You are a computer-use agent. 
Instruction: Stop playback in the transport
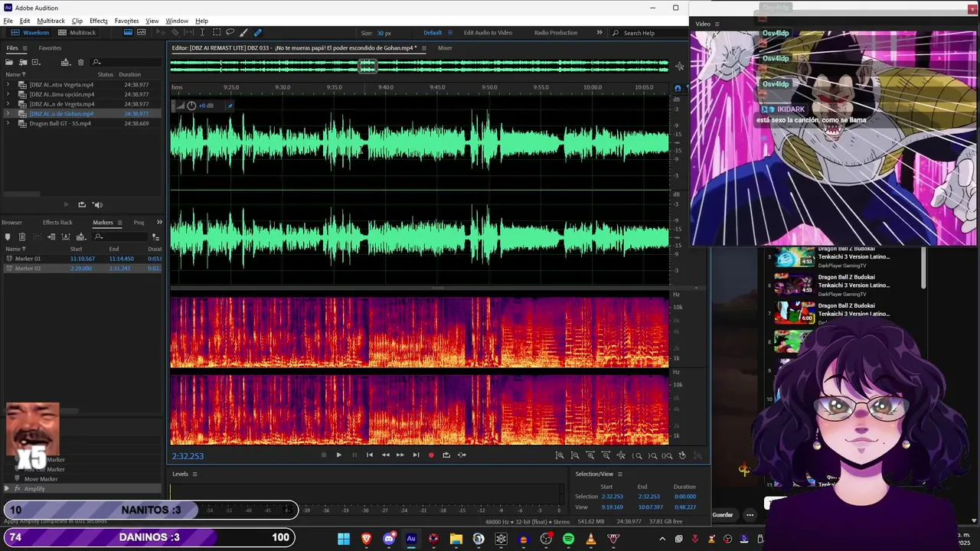(323, 455)
